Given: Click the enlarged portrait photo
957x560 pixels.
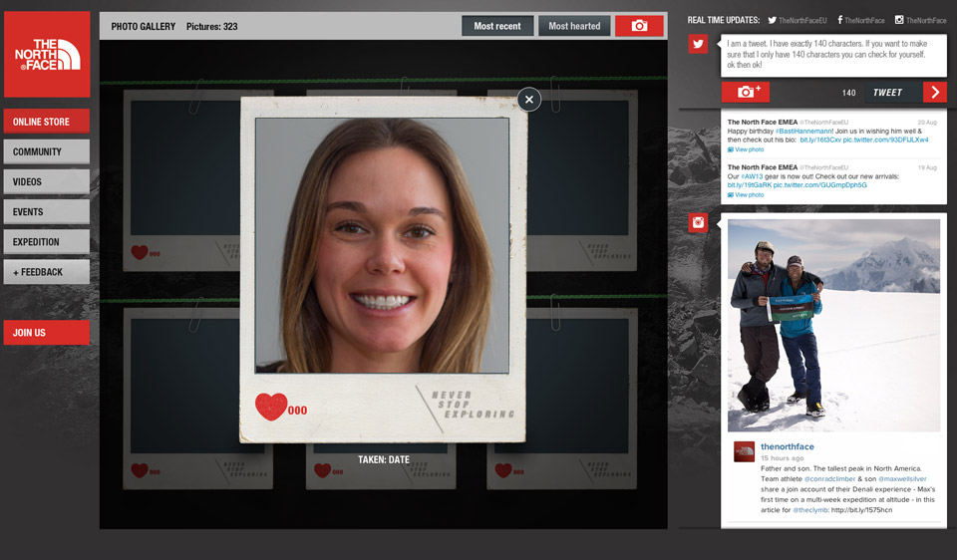Looking at the screenshot, I should 382,245.
